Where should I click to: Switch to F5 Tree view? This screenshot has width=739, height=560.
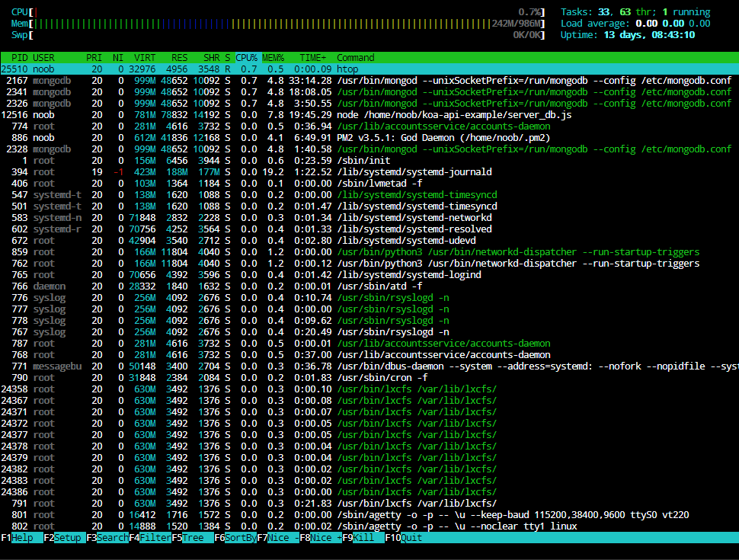[192, 537]
